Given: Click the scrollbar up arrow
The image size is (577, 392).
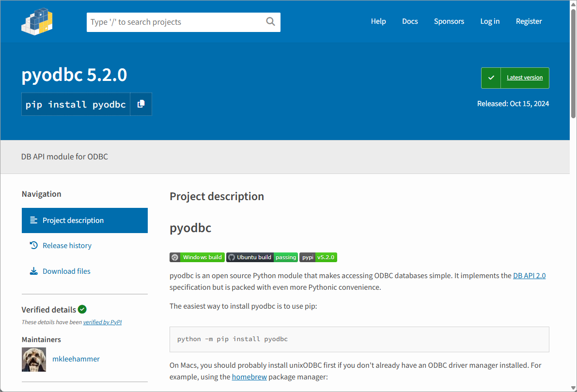Looking at the screenshot, I should [573, 4].
